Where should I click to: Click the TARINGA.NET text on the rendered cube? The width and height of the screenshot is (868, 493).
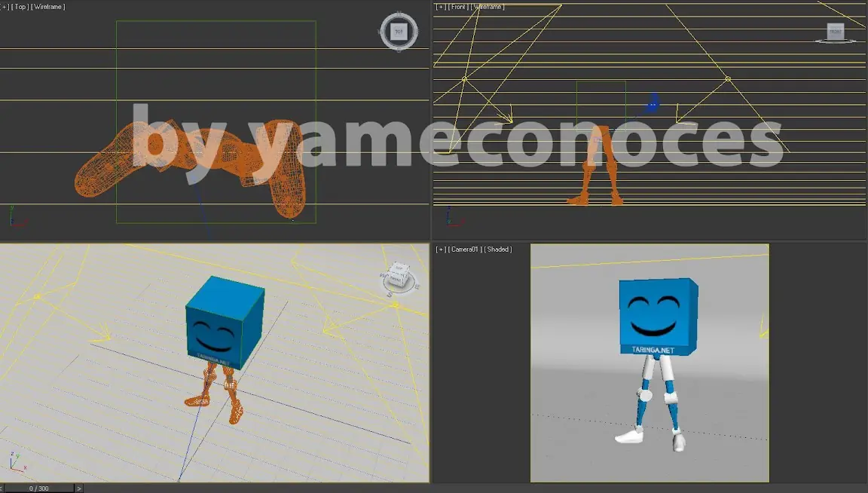(x=653, y=350)
